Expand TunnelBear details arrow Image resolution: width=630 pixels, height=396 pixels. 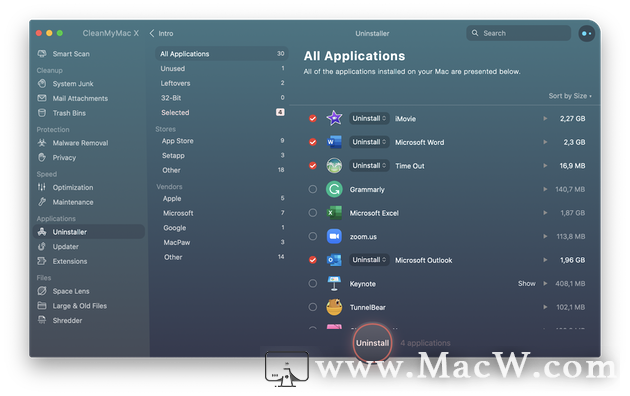coord(545,307)
